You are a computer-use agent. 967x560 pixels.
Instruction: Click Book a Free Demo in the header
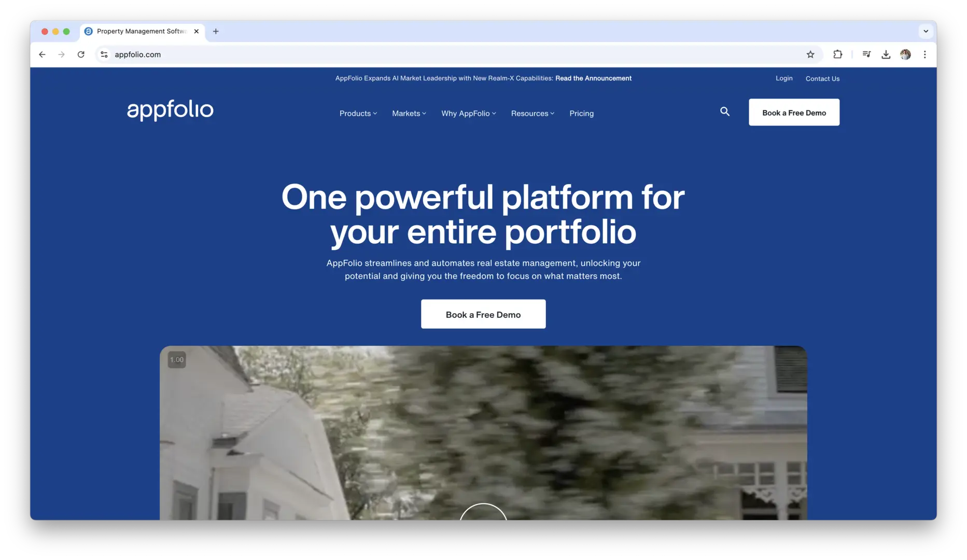[794, 113]
